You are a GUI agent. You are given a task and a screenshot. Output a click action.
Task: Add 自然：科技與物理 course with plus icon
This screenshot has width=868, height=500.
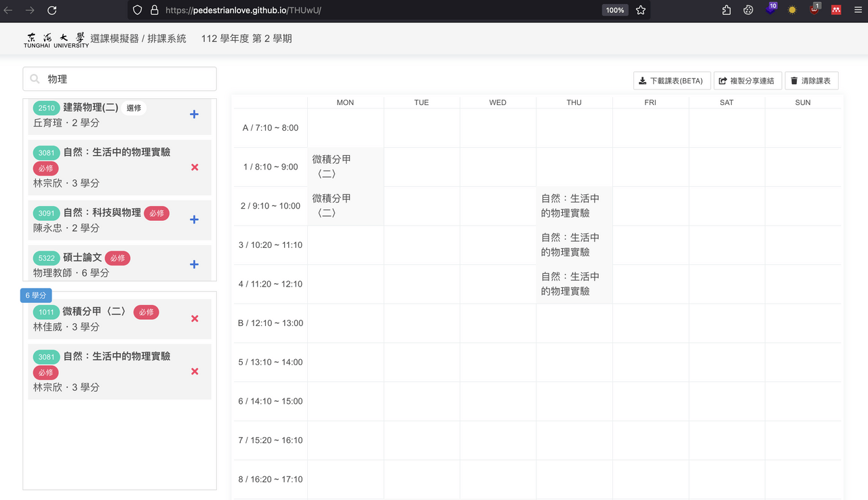tap(194, 220)
